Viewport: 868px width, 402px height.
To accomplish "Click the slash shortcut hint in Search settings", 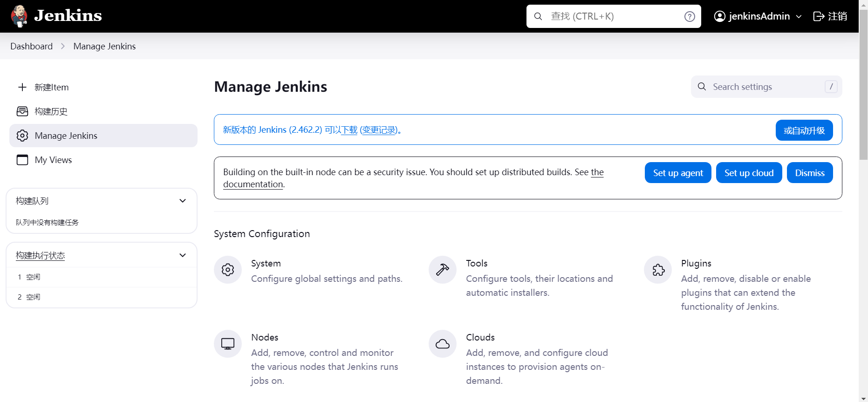I will click(831, 87).
